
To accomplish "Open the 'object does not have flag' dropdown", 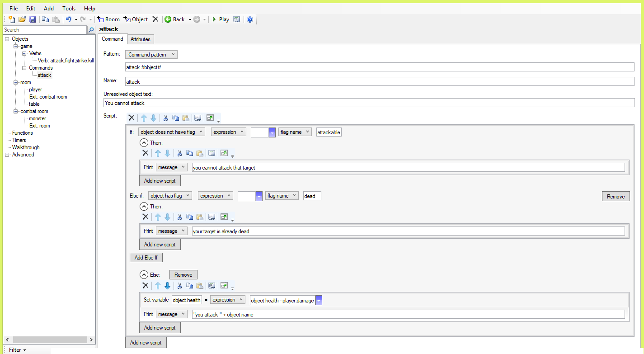I will tap(171, 132).
